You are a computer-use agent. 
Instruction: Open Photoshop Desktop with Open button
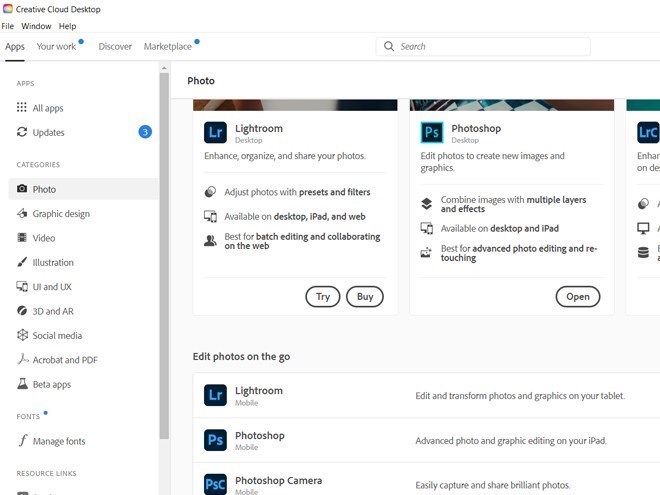point(578,297)
